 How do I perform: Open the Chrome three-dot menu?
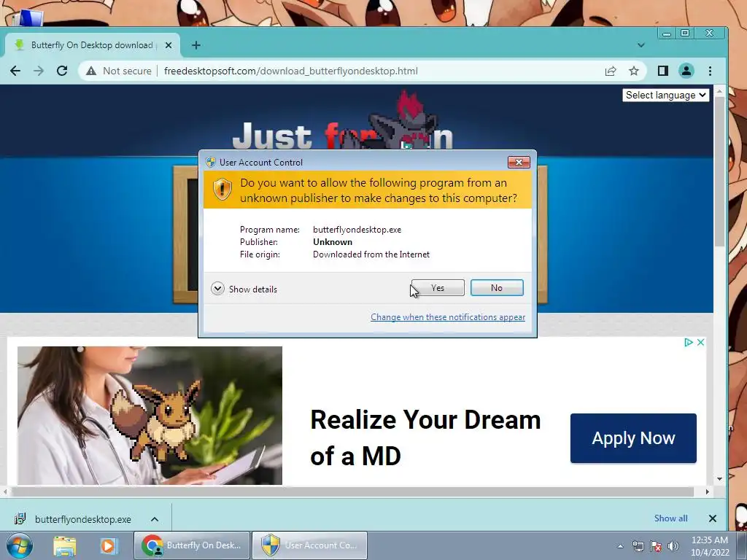(710, 71)
